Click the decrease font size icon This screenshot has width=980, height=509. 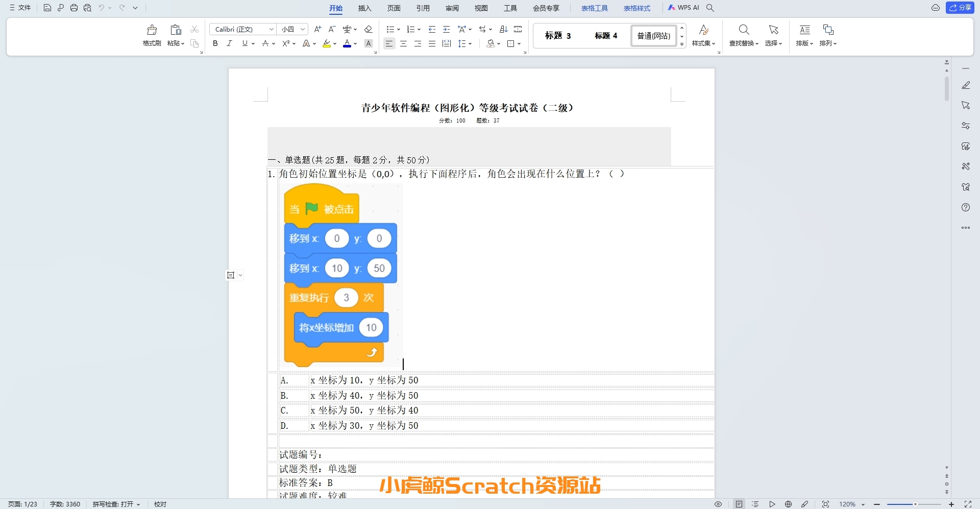(332, 29)
